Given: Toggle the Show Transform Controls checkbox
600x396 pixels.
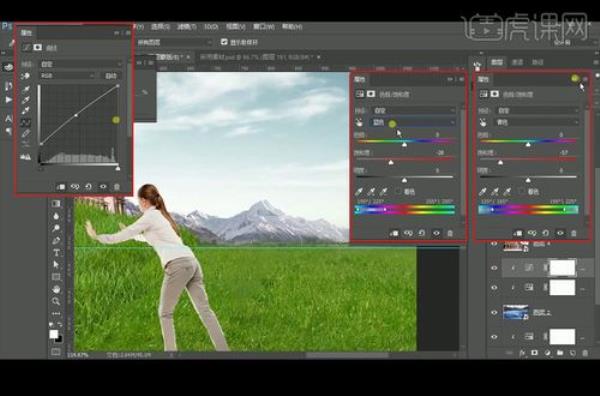Looking at the screenshot, I should (x=224, y=42).
